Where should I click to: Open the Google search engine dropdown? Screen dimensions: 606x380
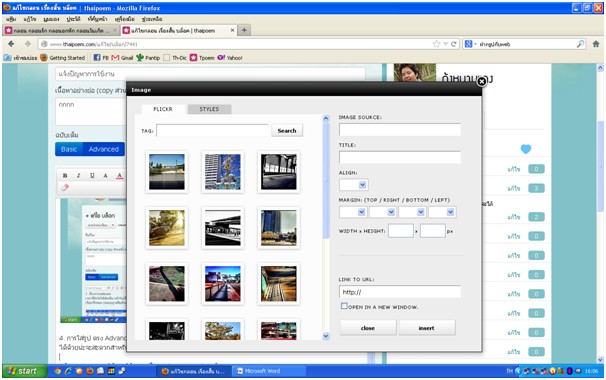click(470, 44)
